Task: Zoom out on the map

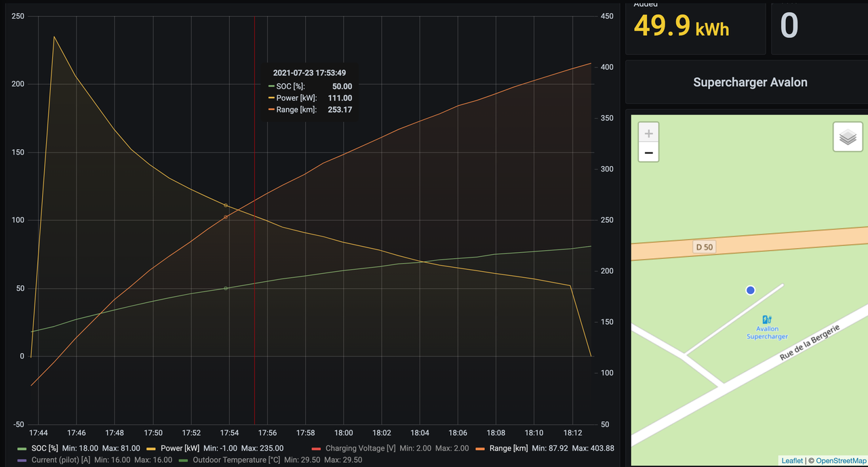Action: pyautogui.click(x=649, y=153)
